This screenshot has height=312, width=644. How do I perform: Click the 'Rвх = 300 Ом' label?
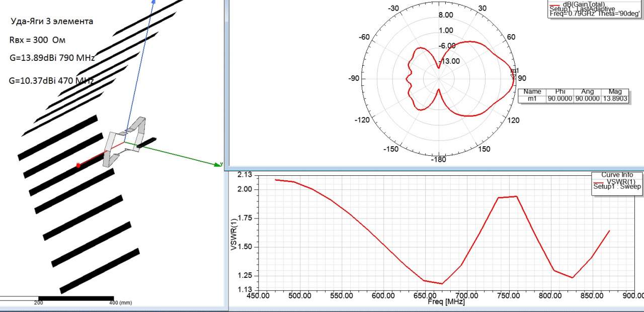pos(37,40)
